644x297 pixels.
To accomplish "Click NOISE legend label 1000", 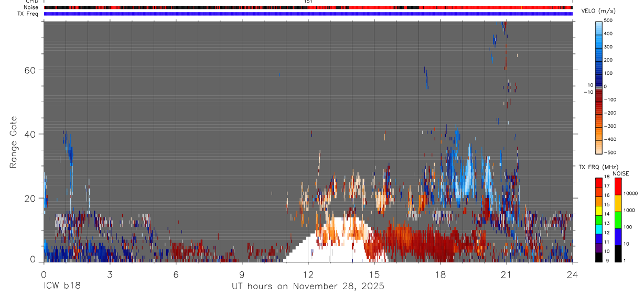I will tap(630, 210).
